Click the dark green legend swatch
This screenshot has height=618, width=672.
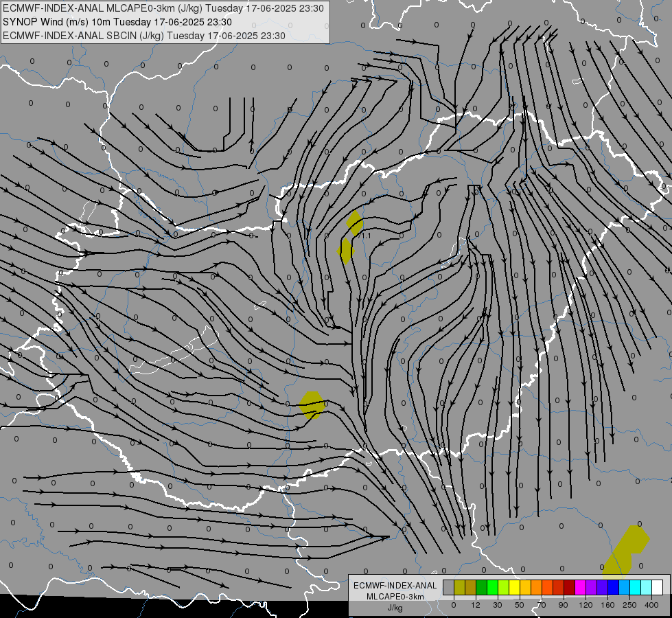pyautogui.click(x=482, y=588)
